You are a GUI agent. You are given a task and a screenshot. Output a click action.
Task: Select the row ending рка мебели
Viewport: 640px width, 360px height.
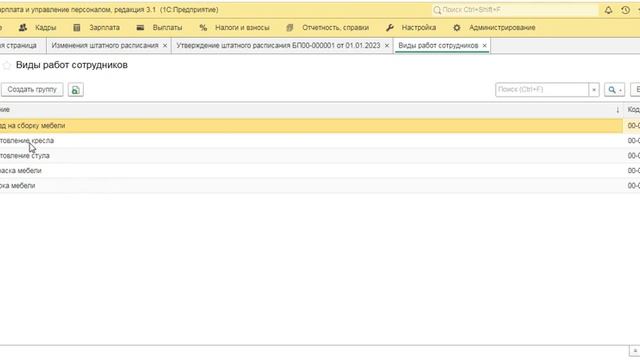coord(311,186)
